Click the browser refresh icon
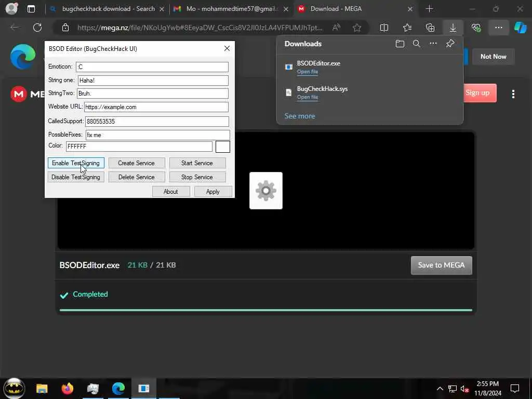Screen dimensions: 532x399 pos(37,28)
